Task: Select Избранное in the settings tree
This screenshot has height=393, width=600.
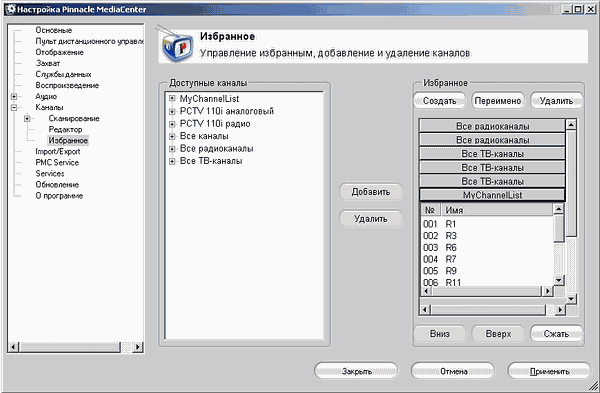Action: click(x=68, y=140)
